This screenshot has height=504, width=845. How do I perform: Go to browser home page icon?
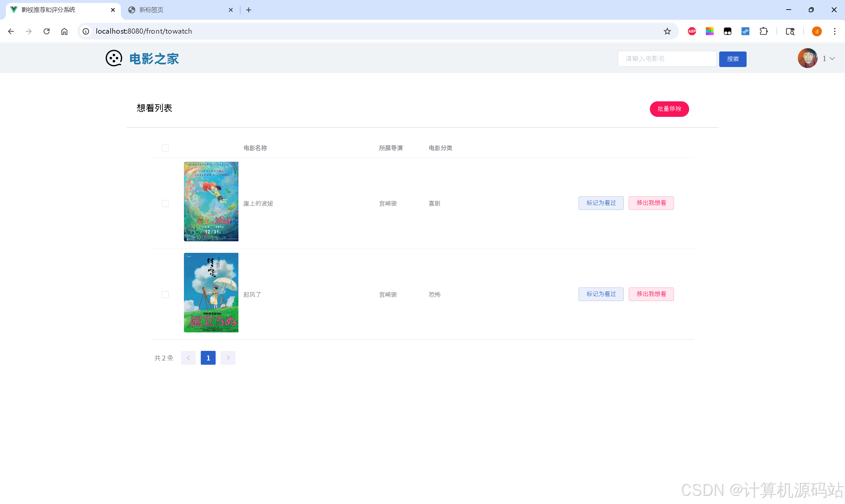click(x=64, y=31)
